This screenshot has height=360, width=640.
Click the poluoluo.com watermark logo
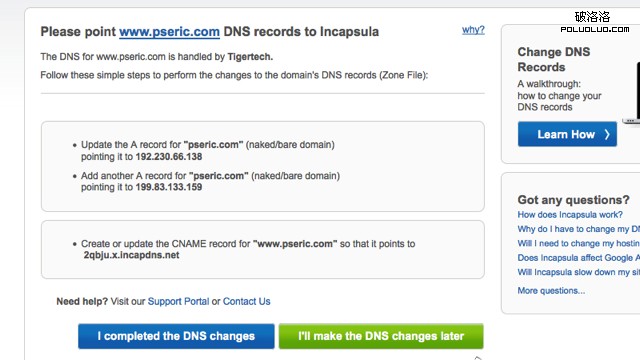click(594, 22)
